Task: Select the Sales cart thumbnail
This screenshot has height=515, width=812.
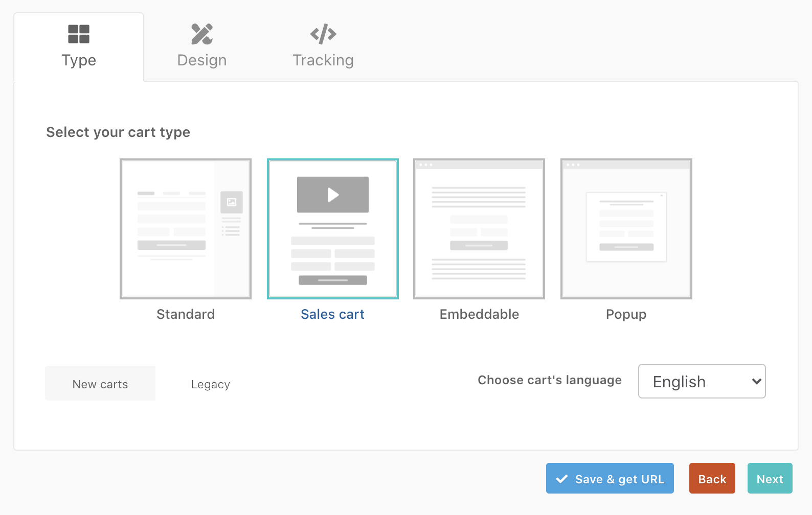Action: pyautogui.click(x=333, y=229)
